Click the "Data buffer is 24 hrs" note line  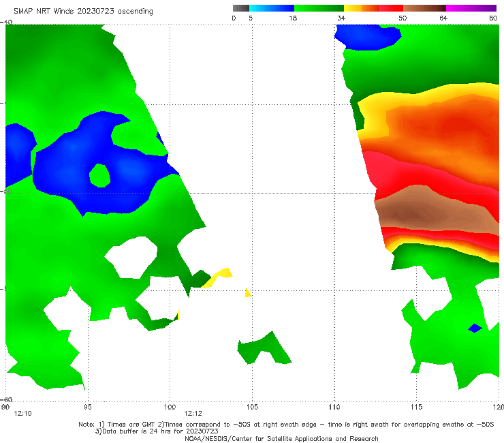coord(157,431)
